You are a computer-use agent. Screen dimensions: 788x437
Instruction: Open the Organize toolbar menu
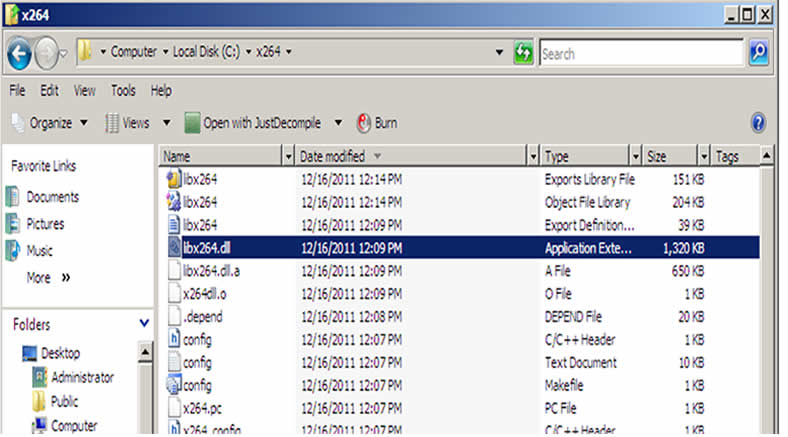pyautogui.click(x=49, y=123)
